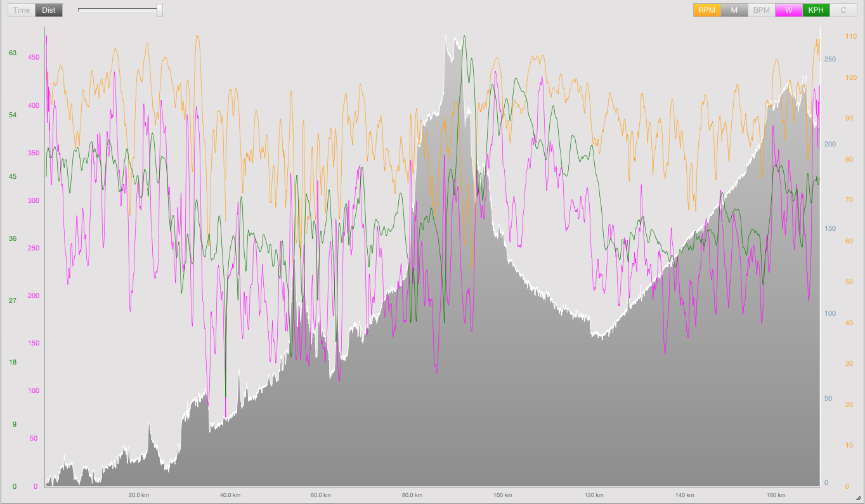
Task: Switch to the Time view
Action: tap(21, 10)
